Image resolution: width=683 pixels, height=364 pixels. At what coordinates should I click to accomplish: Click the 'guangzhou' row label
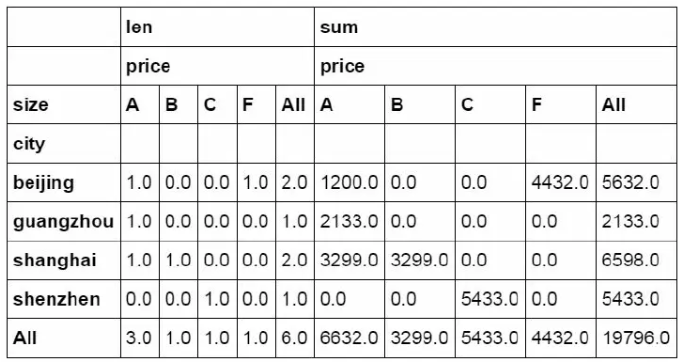click(x=64, y=221)
